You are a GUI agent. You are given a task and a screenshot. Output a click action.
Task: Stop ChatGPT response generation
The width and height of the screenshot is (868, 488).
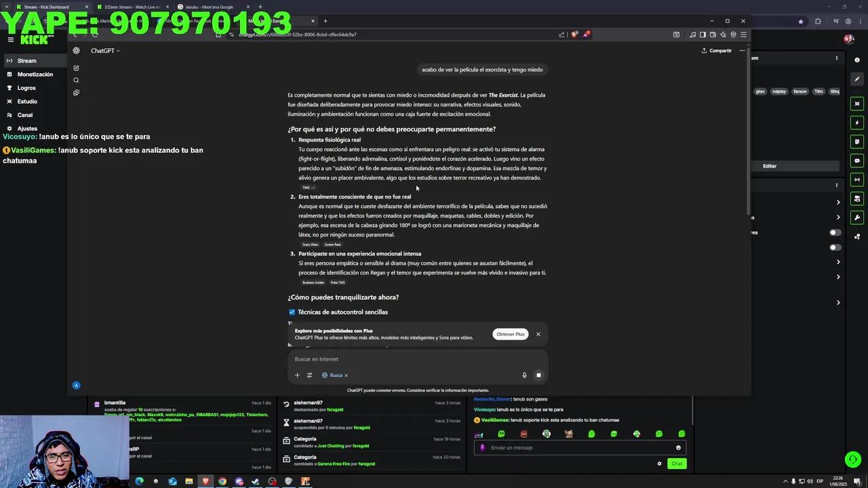[x=538, y=375]
